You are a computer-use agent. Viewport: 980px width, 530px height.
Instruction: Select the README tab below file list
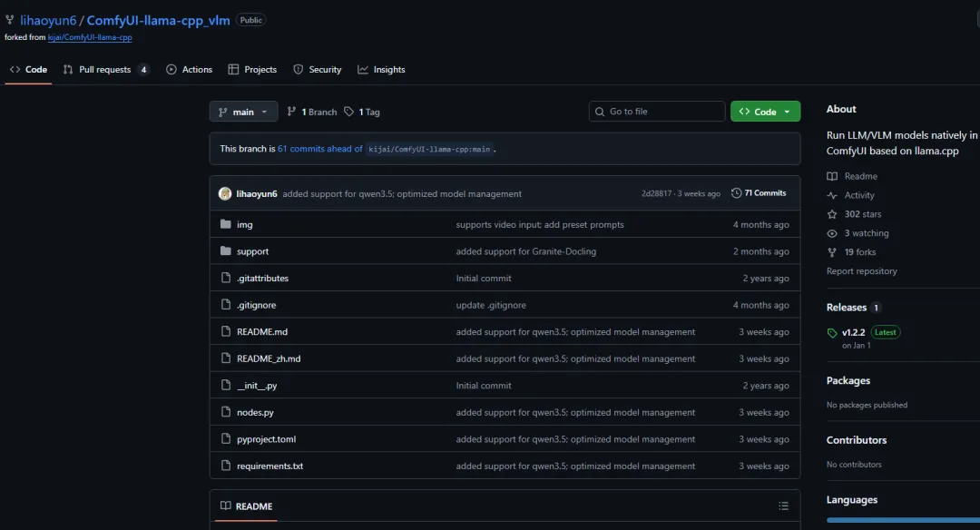click(246, 506)
